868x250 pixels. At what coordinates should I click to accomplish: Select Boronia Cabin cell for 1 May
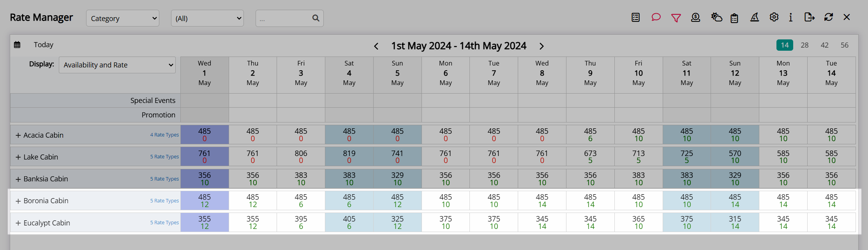205,201
